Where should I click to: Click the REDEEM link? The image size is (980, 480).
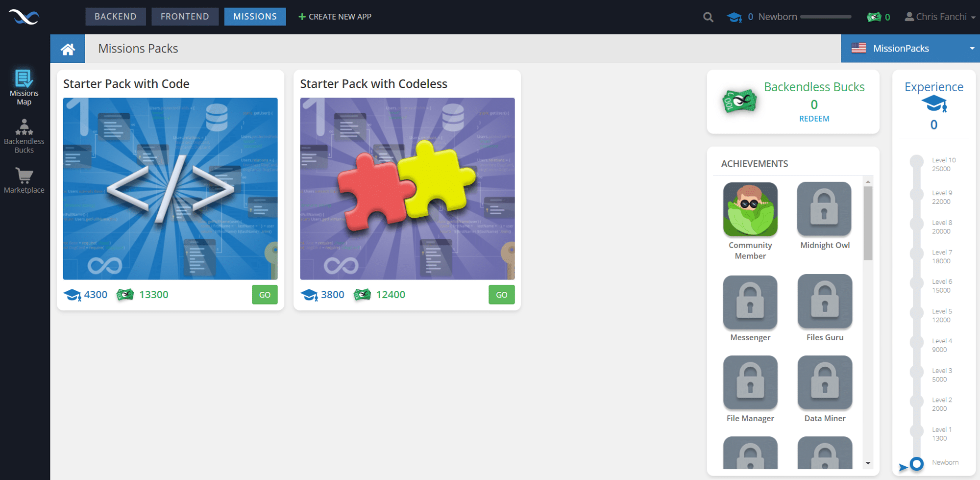(x=814, y=119)
